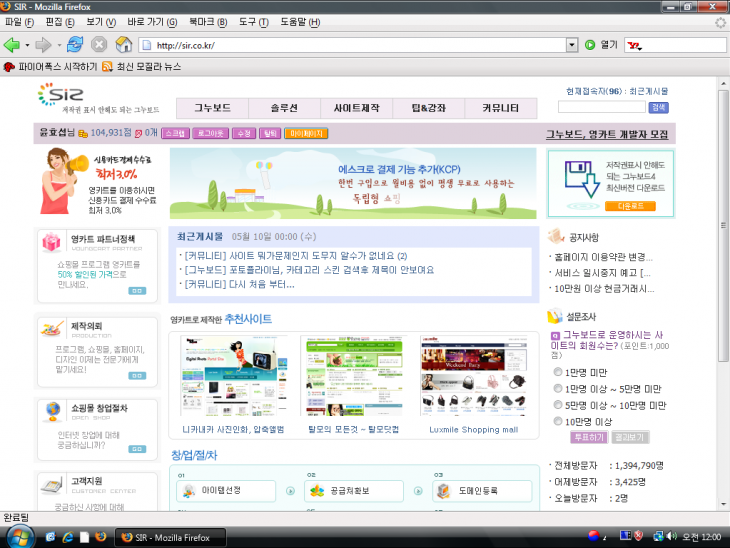Click the memo note icon beside 0개
This screenshot has width=730, height=548.
138,134
